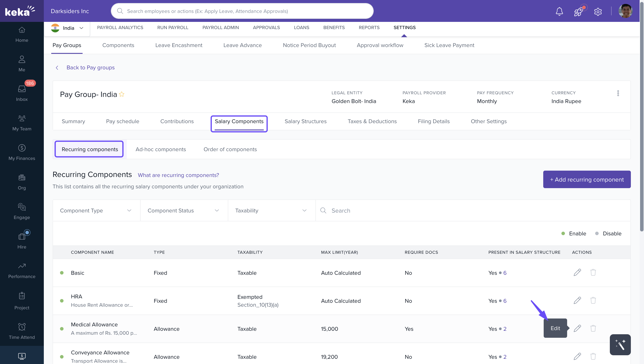644x364 pixels.
Task: Open the Component Status dropdown
Action: pyautogui.click(x=184, y=210)
